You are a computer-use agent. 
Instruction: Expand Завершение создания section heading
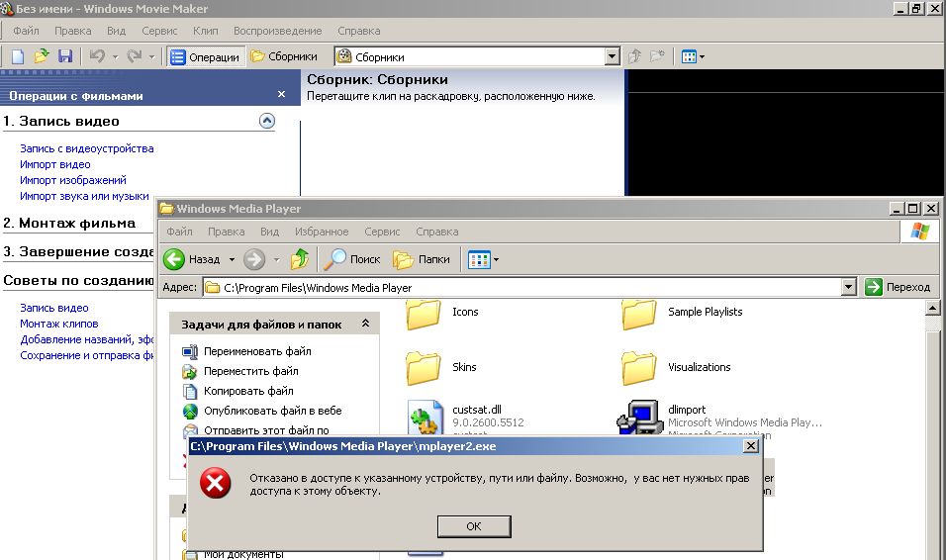(x=78, y=251)
